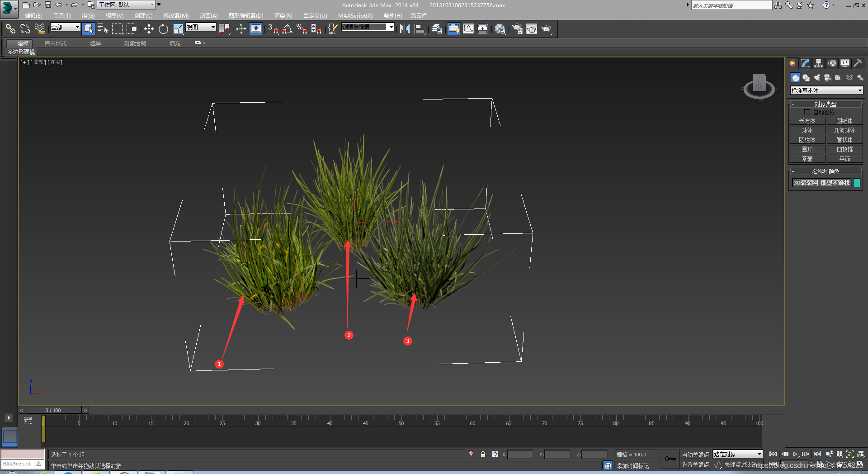Screen dimensions: 868x474
Task: Open the 渲染(R) menu
Action: click(283, 16)
